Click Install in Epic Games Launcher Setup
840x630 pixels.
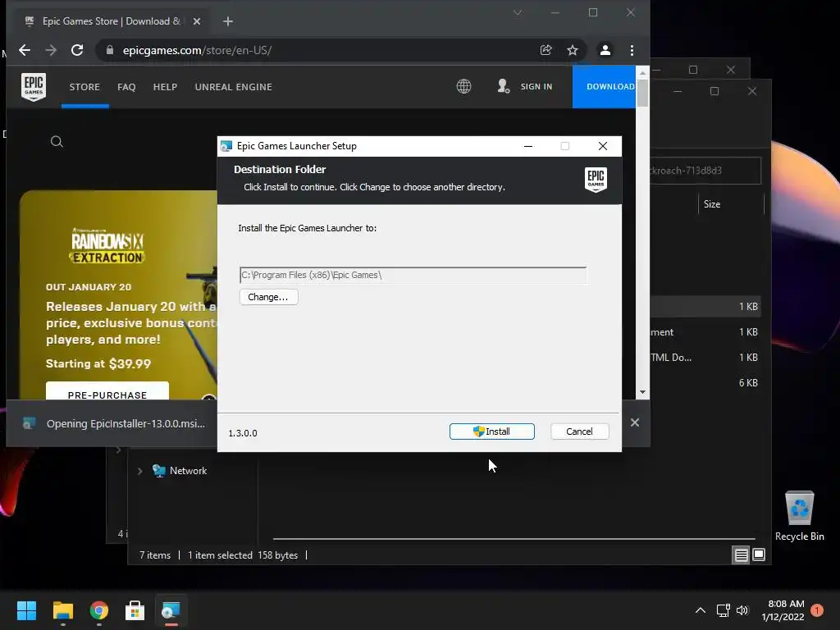[x=492, y=431]
